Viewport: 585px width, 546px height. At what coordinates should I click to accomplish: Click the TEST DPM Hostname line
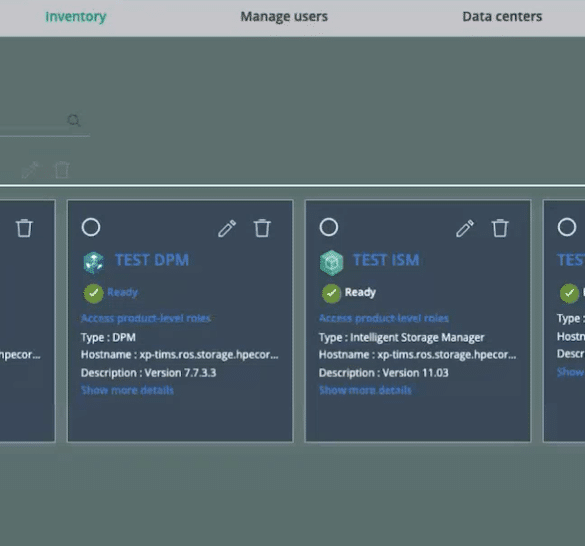pyautogui.click(x=180, y=355)
